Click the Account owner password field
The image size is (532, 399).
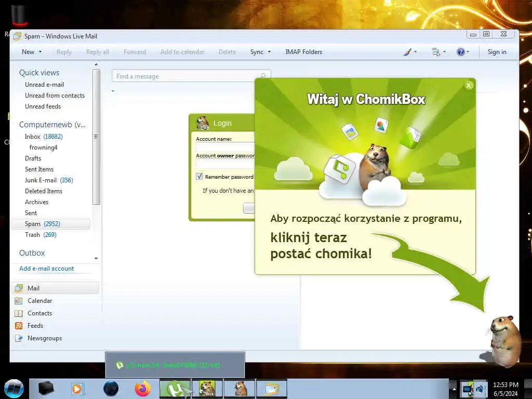[225, 164]
